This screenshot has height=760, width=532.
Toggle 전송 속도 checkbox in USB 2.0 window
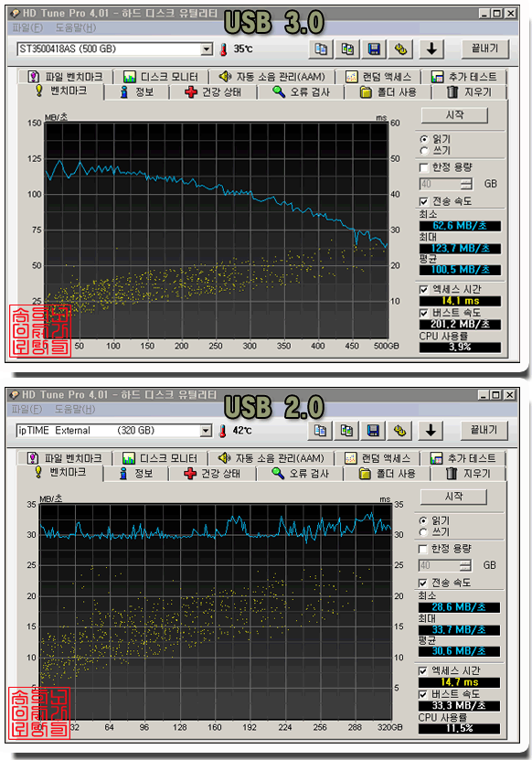[423, 583]
